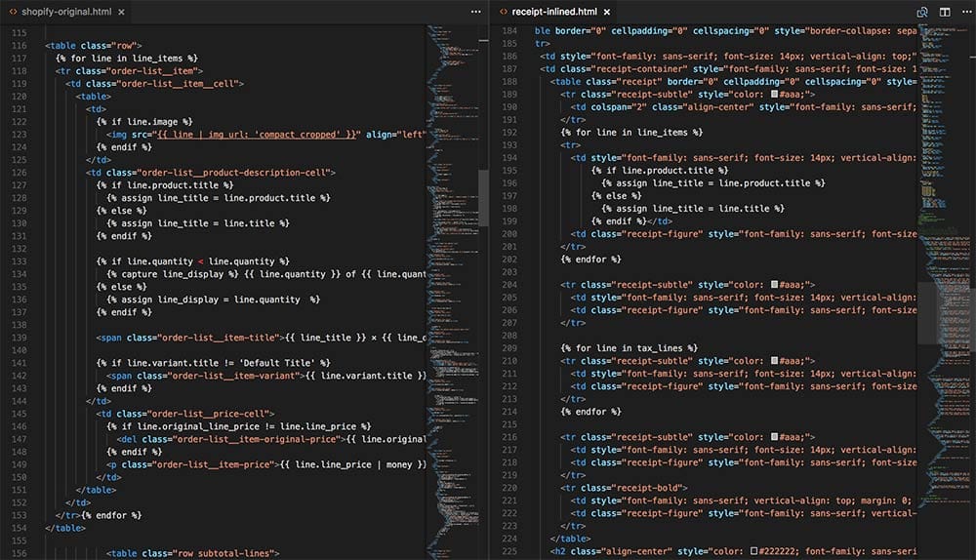Click '<h2 class="align-center"' on line 225
Image resolution: width=976 pixels, height=560 pixels.
[612, 551]
